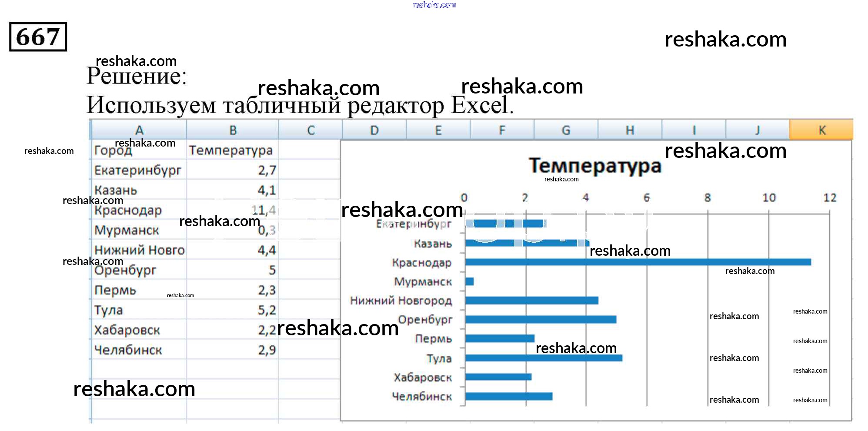The height and width of the screenshot is (431, 868).
Task: Click the 'Город' header cell
Action: 113,150
